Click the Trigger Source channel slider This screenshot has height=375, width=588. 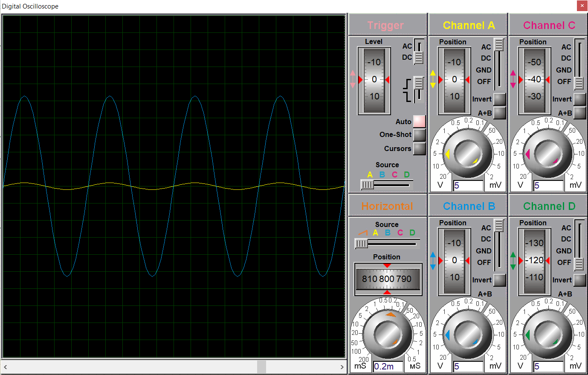pos(387,185)
